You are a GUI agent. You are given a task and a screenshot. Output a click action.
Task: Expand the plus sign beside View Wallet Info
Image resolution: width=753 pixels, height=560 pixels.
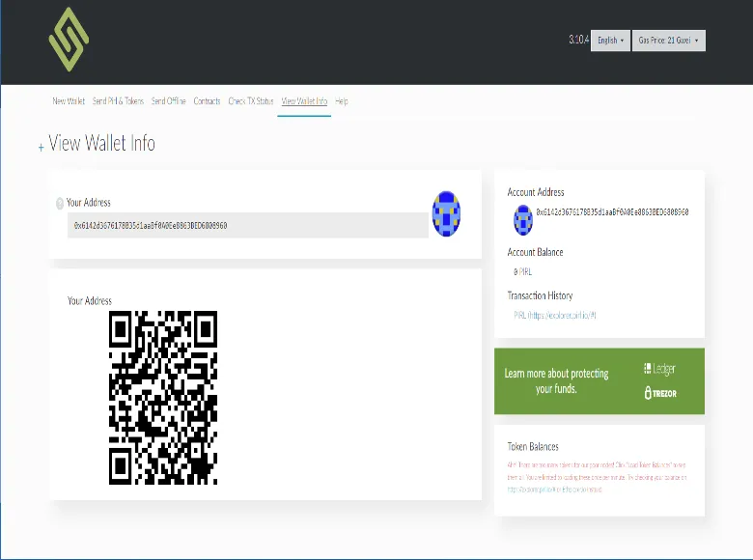point(42,148)
